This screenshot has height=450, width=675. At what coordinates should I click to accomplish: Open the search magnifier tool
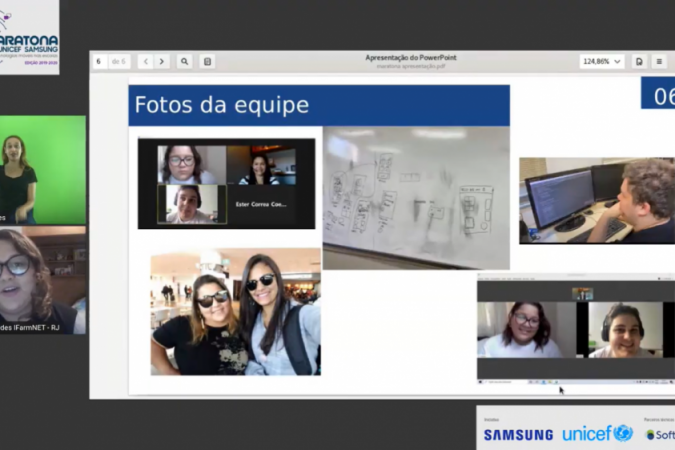(184, 62)
